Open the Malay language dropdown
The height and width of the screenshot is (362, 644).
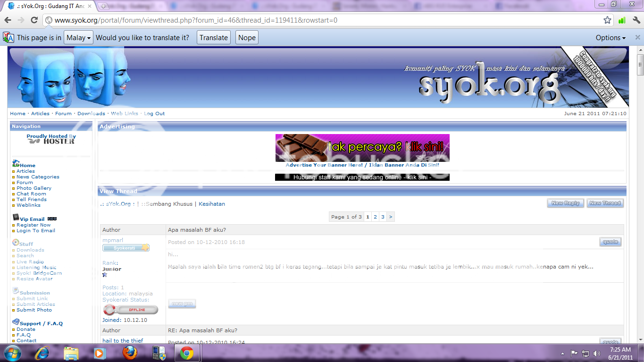click(79, 38)
